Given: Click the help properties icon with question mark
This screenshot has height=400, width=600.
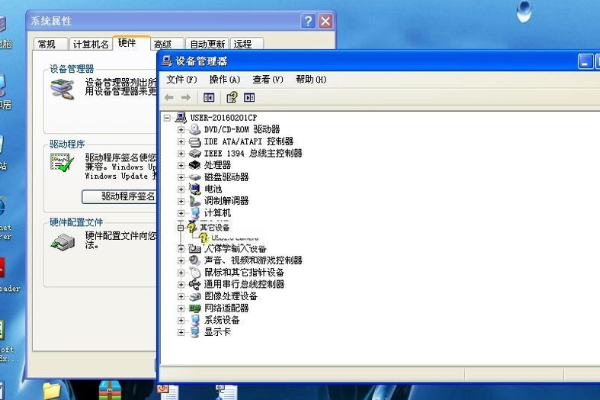Looking at the screenshot, I should click(x=231, y=97).
